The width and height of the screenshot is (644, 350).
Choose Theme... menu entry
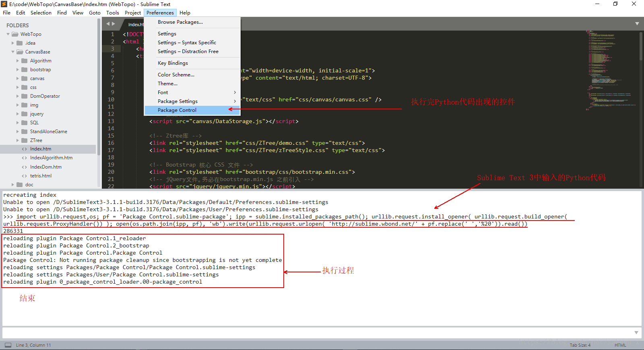pos(192,84)
